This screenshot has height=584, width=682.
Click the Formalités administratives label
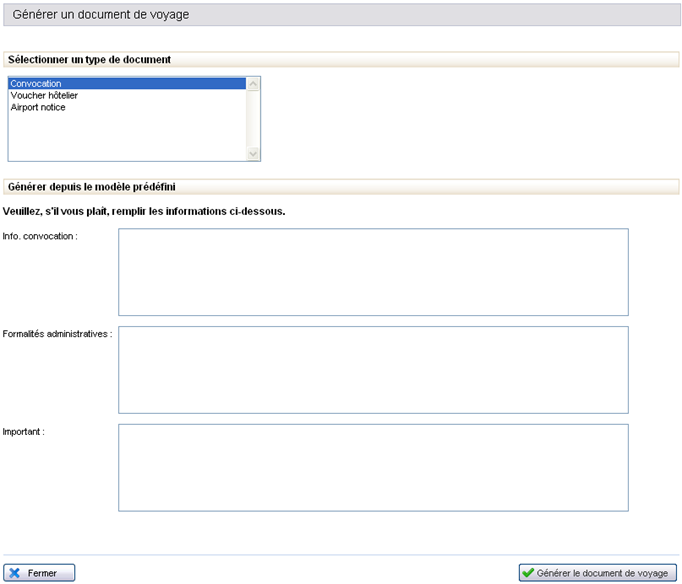coord(57,334)
